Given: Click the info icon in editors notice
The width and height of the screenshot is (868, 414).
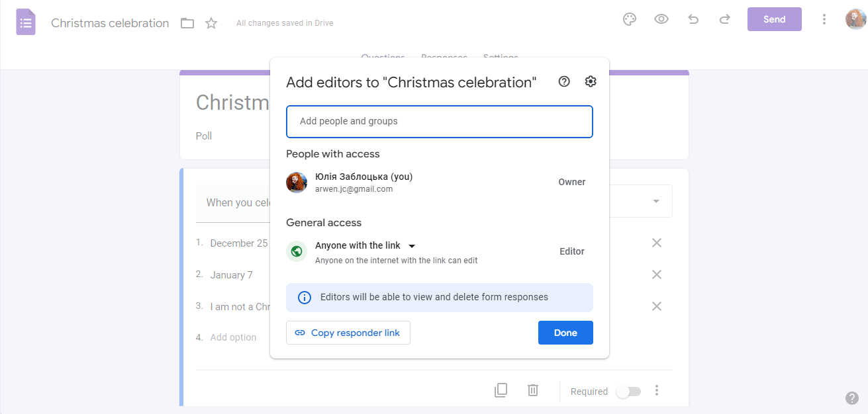Looking at the screenshot, I should [x=305, y=298].
